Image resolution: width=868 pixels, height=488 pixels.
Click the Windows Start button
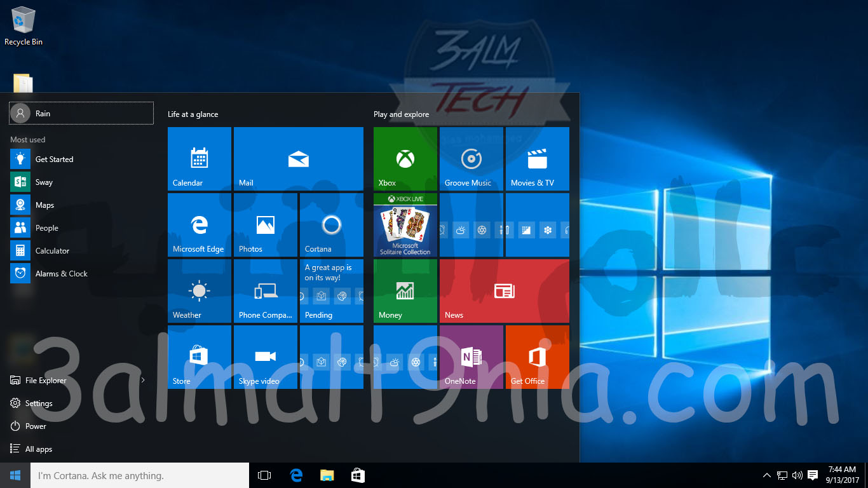point(15,475)
